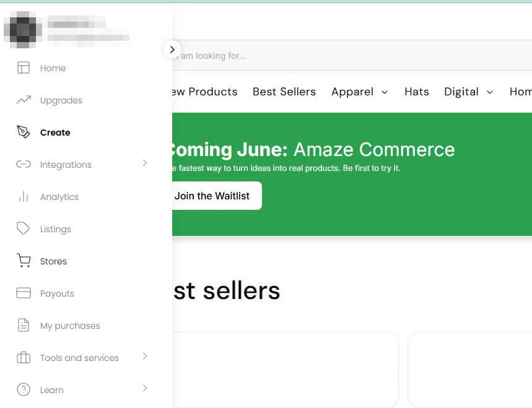Open the first best sellers product card
This screenshot has height=408, width=532.
[285, 370]
